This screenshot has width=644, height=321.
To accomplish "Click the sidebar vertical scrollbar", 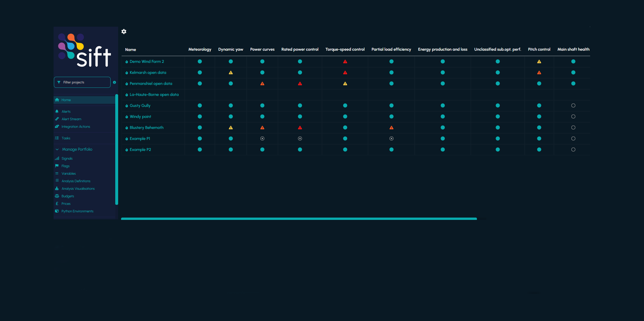I will pos(116,149).
